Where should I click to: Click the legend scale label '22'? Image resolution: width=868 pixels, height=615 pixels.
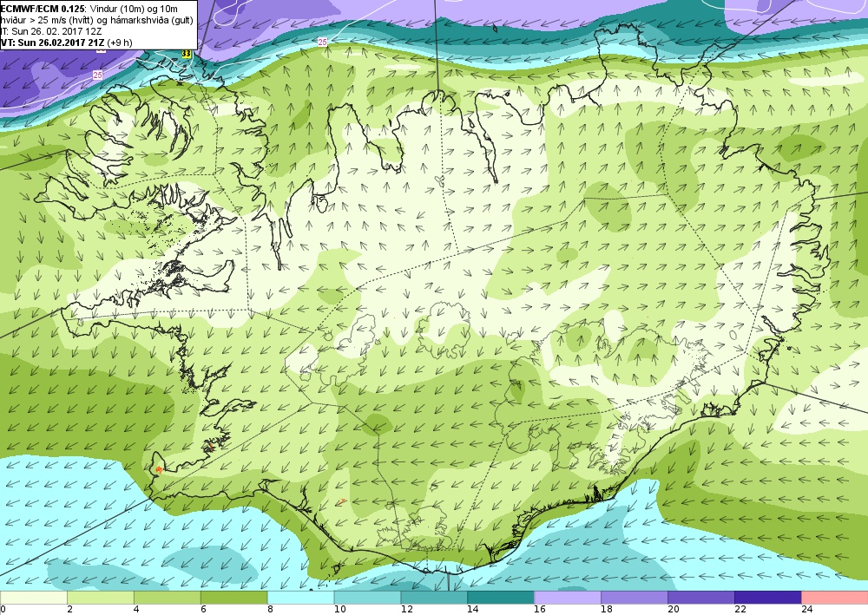tap(740, 610)
